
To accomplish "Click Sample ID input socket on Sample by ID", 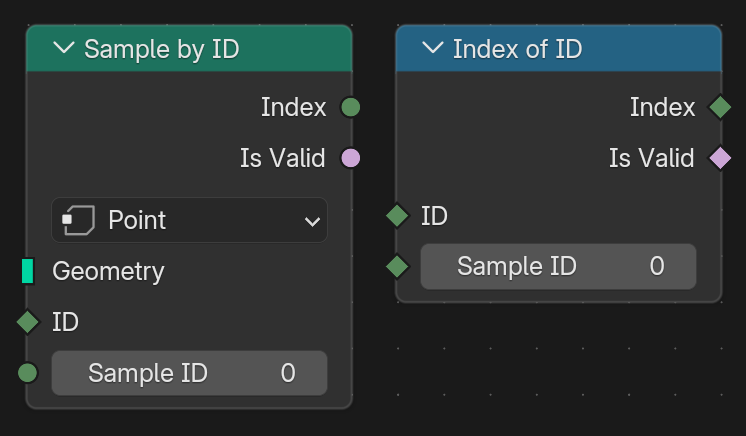I will pyautogui.click(x=28, y=373).
